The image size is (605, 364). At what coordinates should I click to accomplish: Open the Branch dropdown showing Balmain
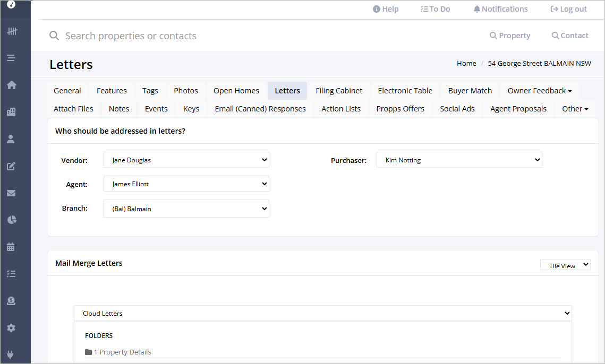[x=186, y=209]
